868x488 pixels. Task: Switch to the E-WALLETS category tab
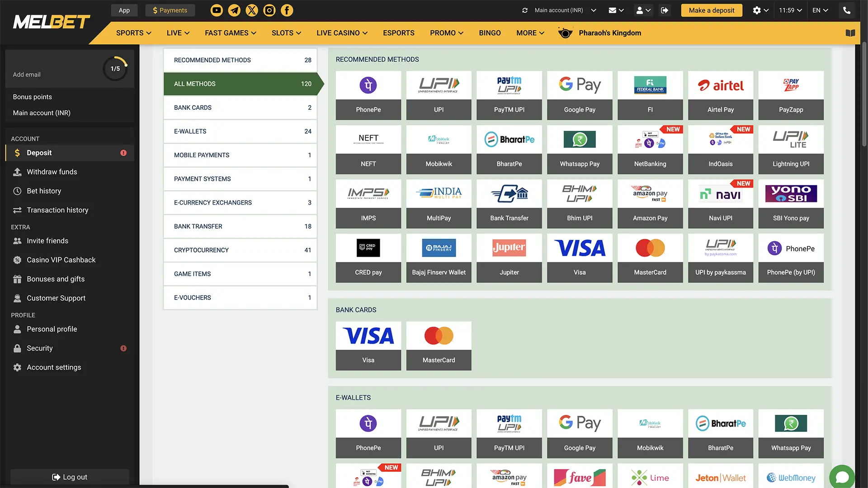pos(240,131)
